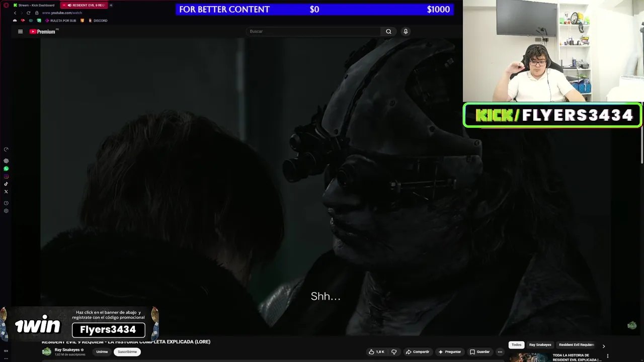This screenshot has height=362, width=644.
Task: Open the ChatGPT sidebar icon
Action: [x=6, y=161]
